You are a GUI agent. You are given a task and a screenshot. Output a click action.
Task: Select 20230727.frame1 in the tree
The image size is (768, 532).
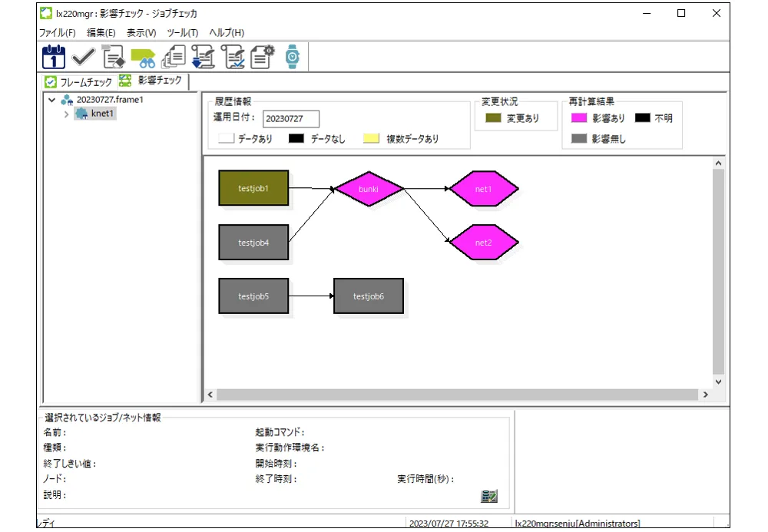[x=110, y=100]
